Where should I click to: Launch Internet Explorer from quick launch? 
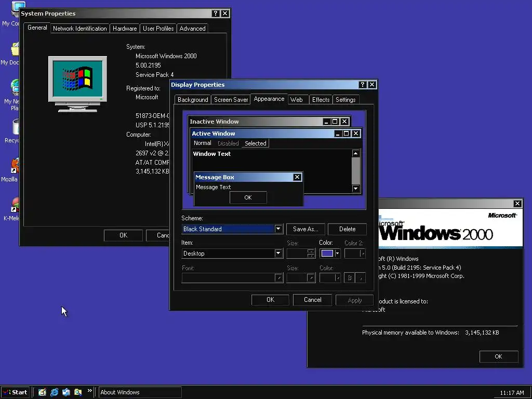click(54, 392)
